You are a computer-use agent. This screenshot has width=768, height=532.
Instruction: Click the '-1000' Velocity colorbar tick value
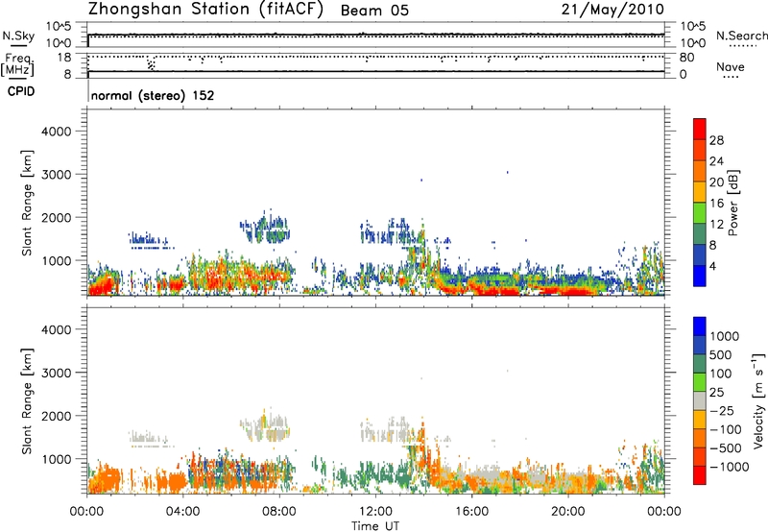point(729,467)
